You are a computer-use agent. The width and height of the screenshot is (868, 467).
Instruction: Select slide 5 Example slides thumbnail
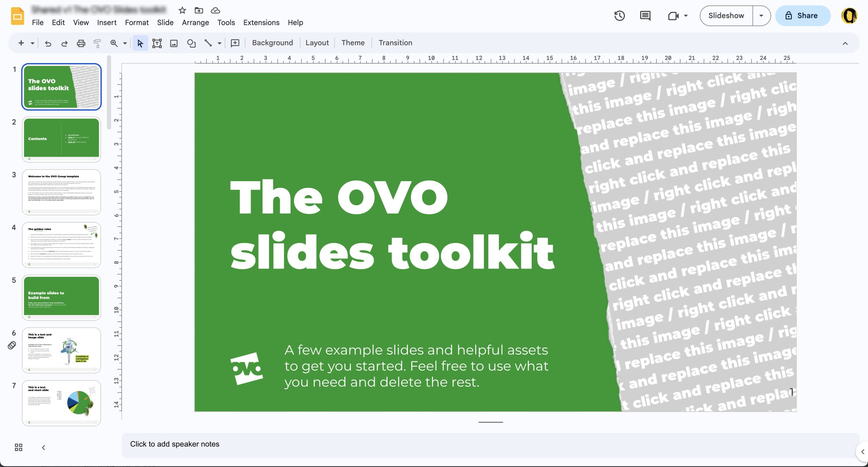pos(61,297)
